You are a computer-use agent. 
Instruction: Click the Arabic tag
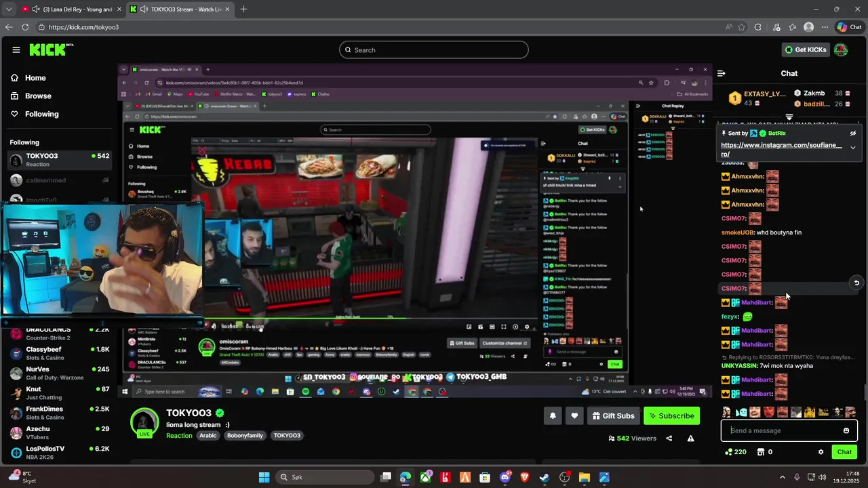click(208, 435)
